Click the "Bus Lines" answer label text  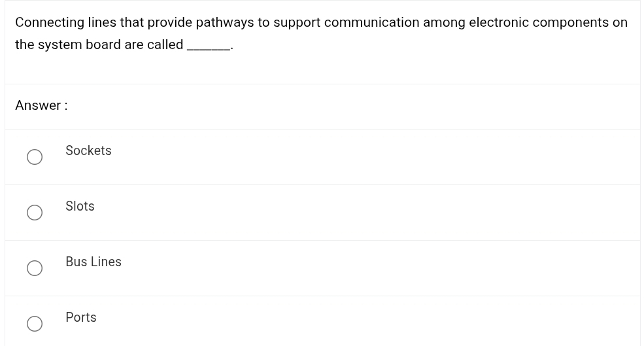(x=93, y=262)
